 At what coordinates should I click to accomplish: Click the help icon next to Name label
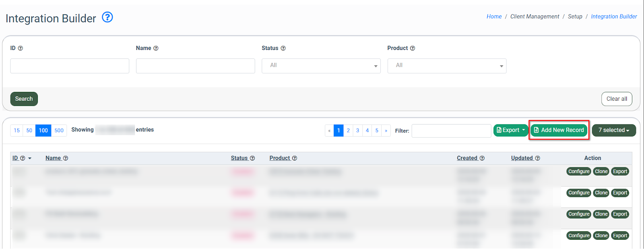click(156, 48)
